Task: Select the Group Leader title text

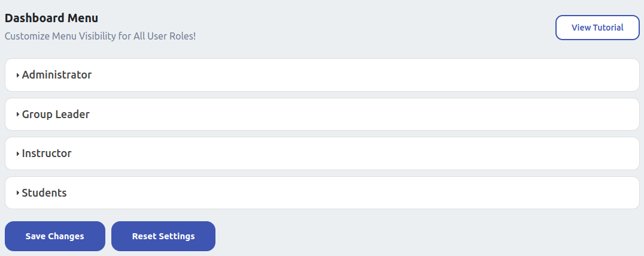Action: pos(56,115)
